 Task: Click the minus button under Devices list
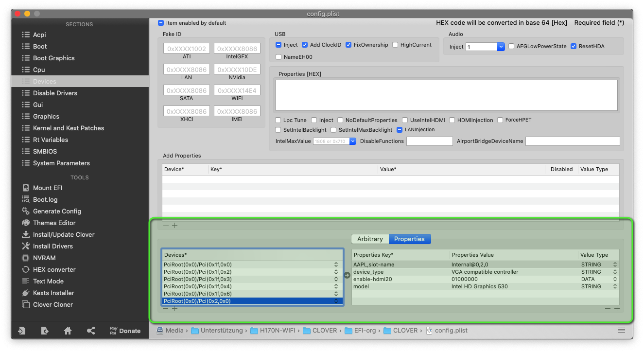click(166, 308)
